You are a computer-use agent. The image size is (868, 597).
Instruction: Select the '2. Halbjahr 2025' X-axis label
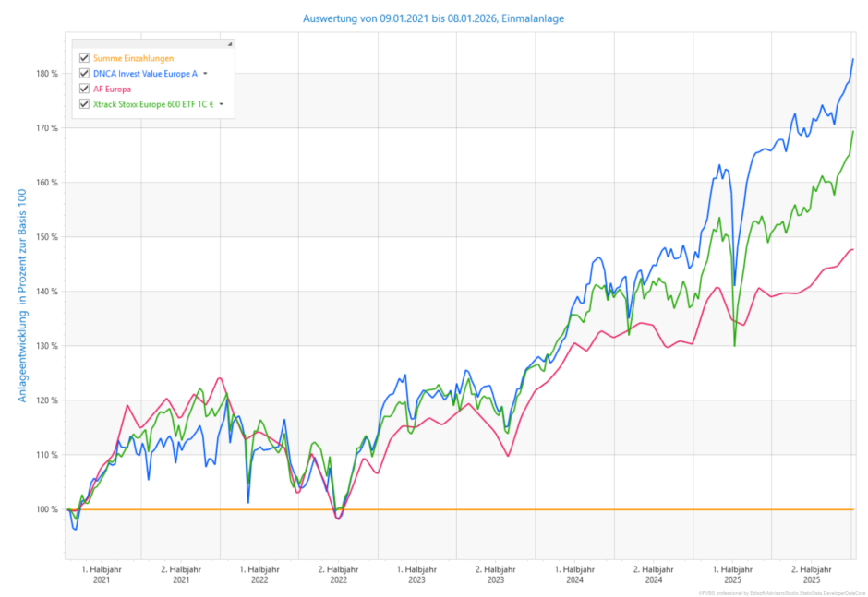pos(811,574)
